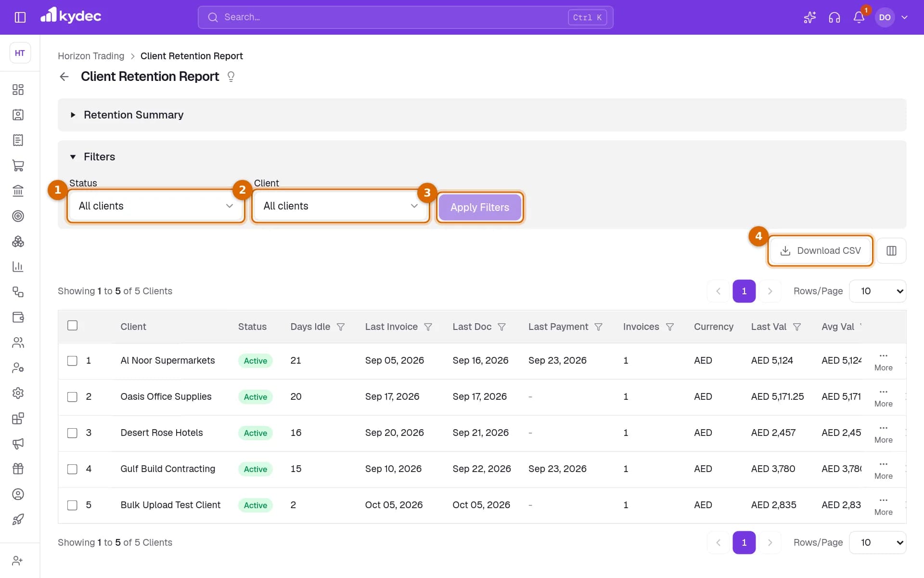This screenshot has height=578, width=924.
Task: Check the Gulf Build Contracting row checkbox
Action: click(72, 469)
